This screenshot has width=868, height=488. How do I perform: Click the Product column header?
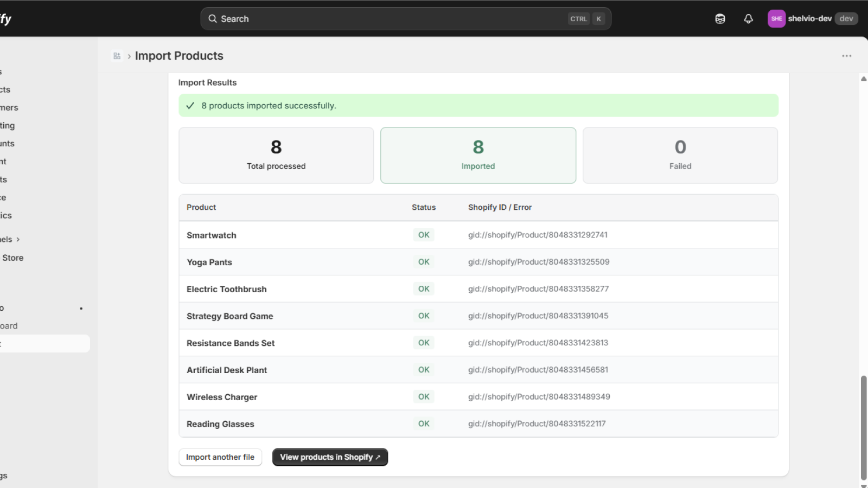point(201,207)
